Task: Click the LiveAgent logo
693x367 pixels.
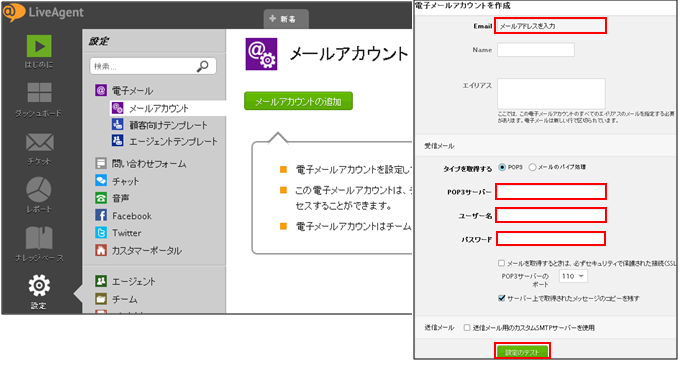Action: point(43,12)
